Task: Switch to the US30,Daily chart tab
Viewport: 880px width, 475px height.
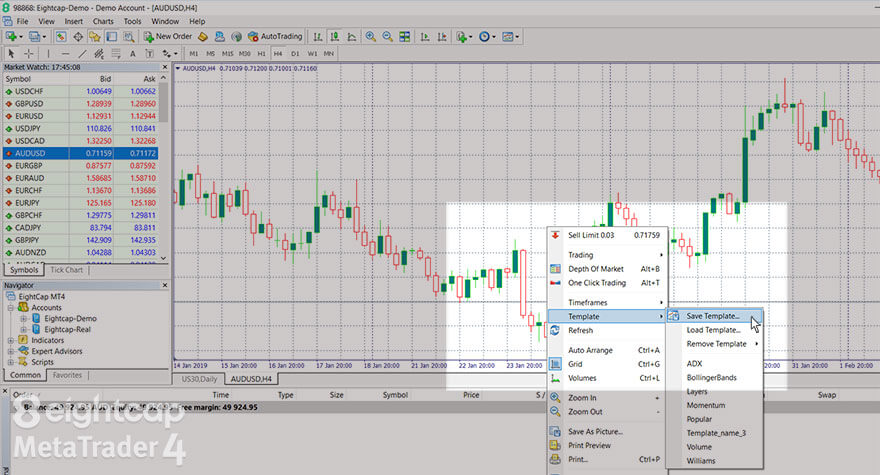Action: [199, 379]
